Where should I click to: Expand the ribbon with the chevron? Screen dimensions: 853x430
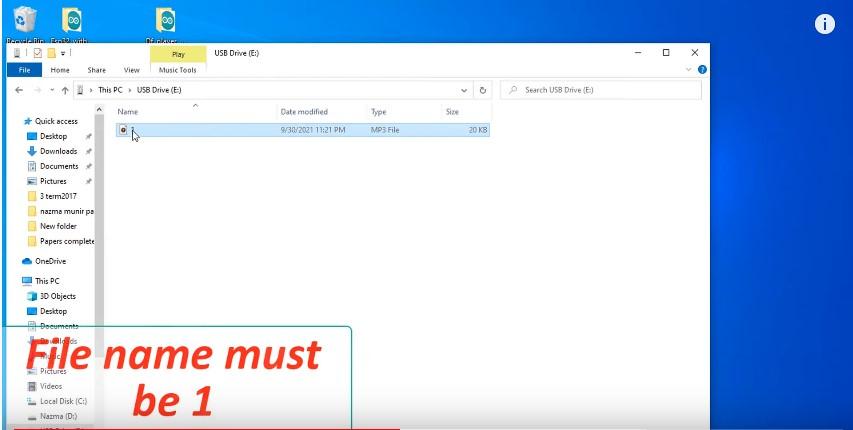pos(688,70)
